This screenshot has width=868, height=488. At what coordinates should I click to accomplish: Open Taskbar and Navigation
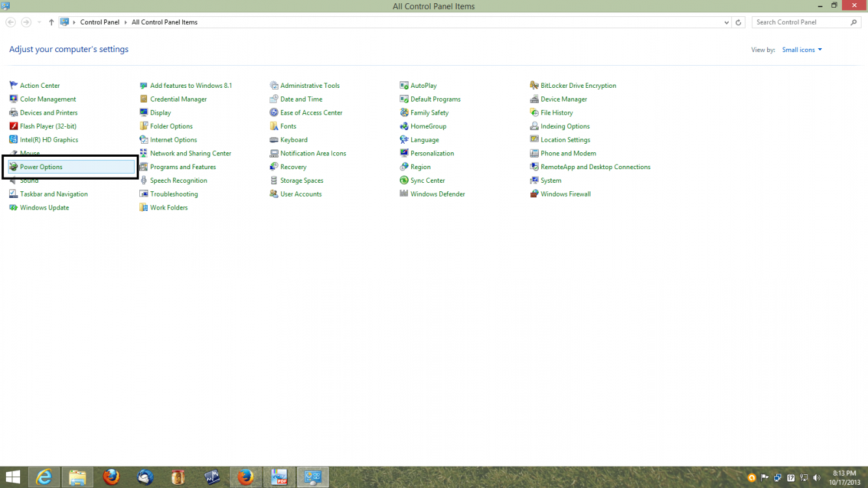click(x=54, y=194)
